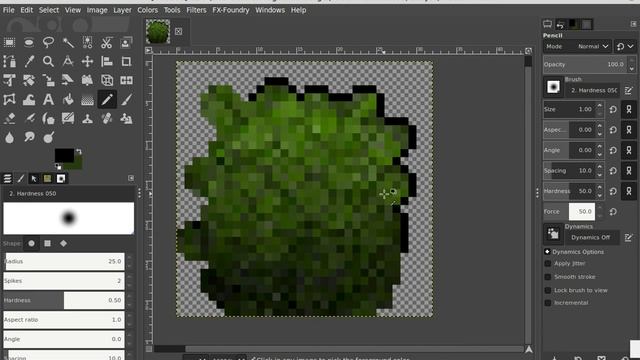Enable the Smooth stroke checkbox
Image resolution: width=640 pixels, height=360 pixels.
548,277
